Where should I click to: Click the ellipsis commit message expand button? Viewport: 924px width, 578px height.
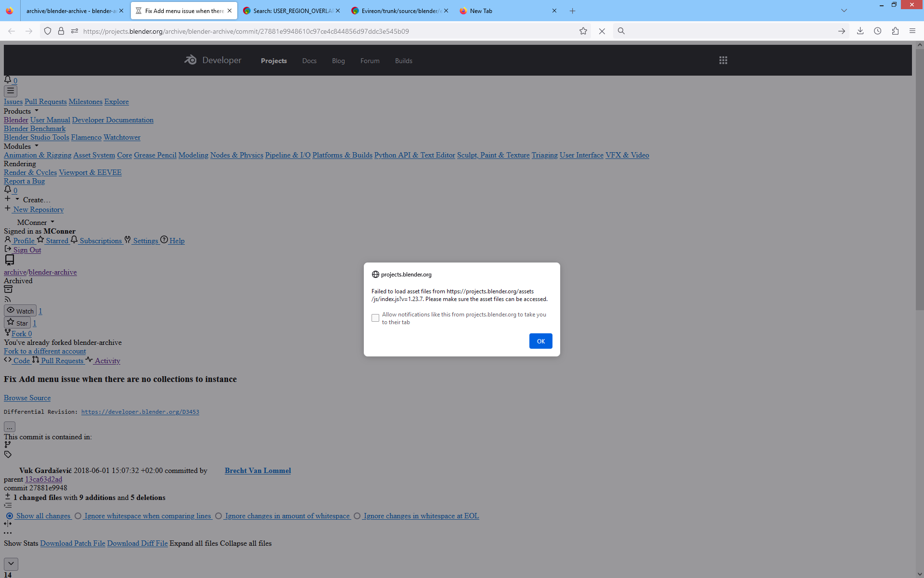coord(10,427)
